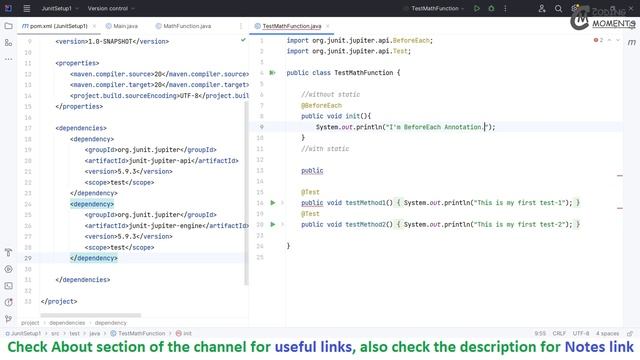Screen dimensions: 640x360
Task: Click 'junit-jupiter-api' artifactId text
Action: pos(160,160)
